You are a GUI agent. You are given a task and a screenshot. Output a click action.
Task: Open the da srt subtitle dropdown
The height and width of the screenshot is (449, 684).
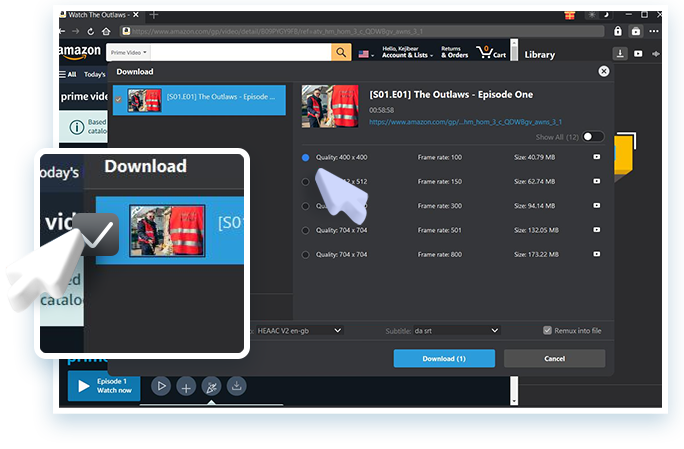(456, 331)
